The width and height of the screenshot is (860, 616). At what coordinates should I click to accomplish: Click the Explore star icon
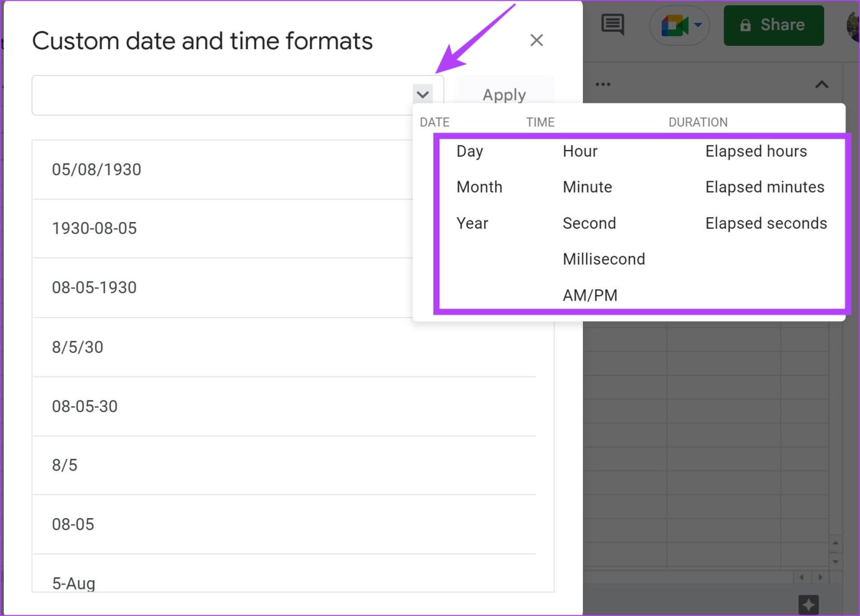(x=808, y=604)
